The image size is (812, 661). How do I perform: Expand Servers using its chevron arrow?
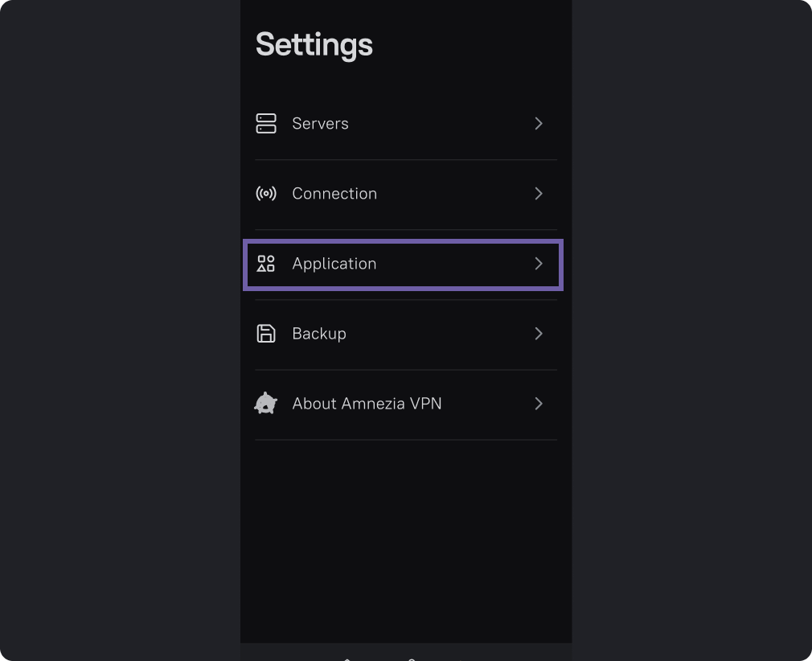click(x=539, y=123)
